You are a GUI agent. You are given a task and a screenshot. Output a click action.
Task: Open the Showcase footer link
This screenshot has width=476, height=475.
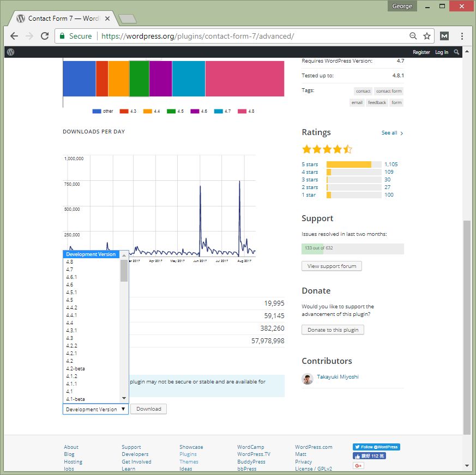pyautogui.click(x=191, y=447)
